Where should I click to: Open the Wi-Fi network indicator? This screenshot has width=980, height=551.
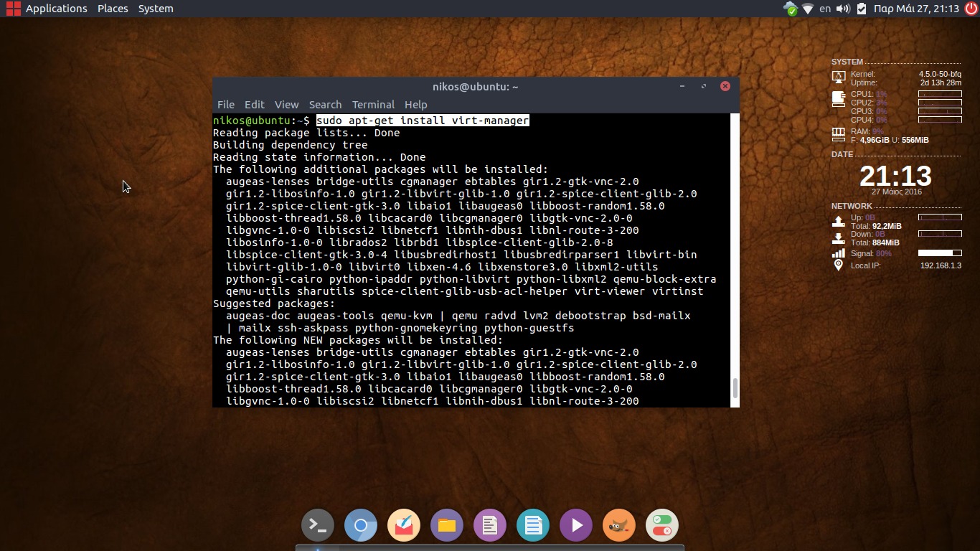[x=808, y=9]
